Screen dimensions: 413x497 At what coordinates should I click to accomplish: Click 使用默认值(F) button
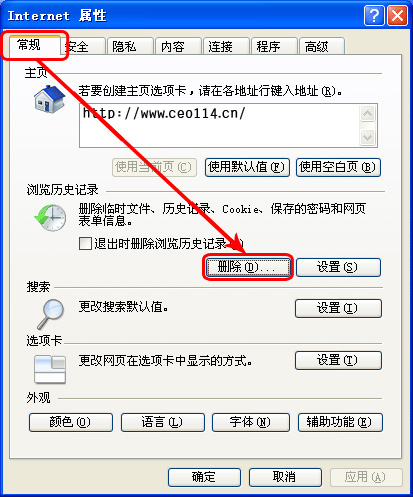coord(247,167)
